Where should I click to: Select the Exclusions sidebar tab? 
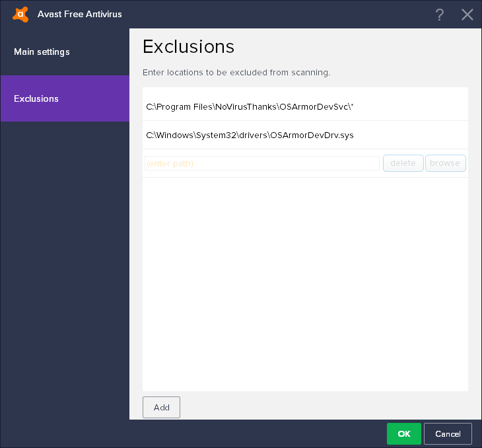point(36,98)
